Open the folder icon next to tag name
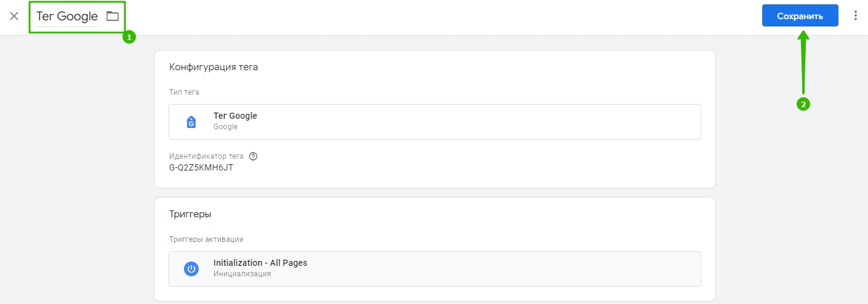The width and height of the screenshot is (868, 304). [112, 16]
